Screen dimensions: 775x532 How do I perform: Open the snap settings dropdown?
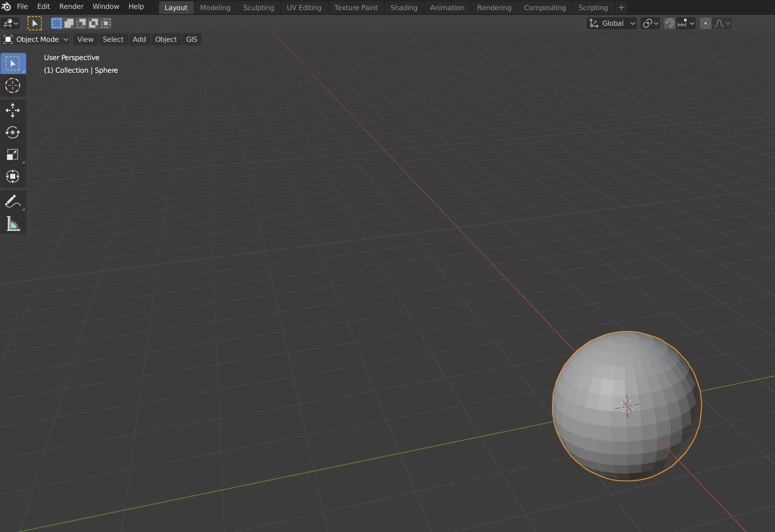(x=686, y=23)
